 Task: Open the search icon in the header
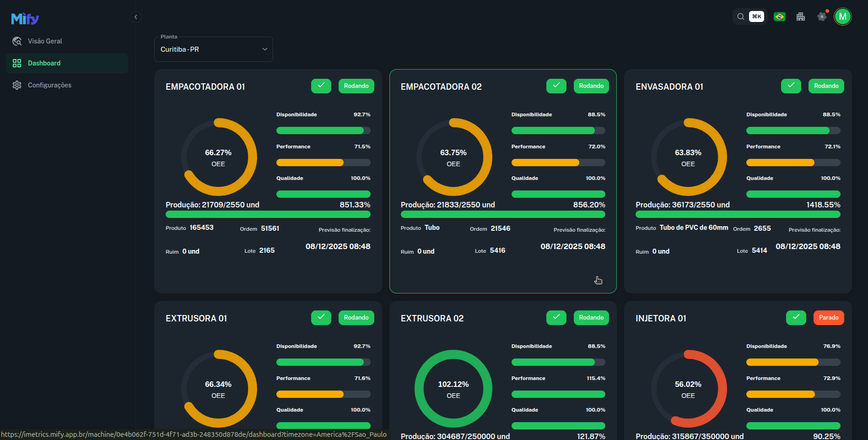click(740, 17)
